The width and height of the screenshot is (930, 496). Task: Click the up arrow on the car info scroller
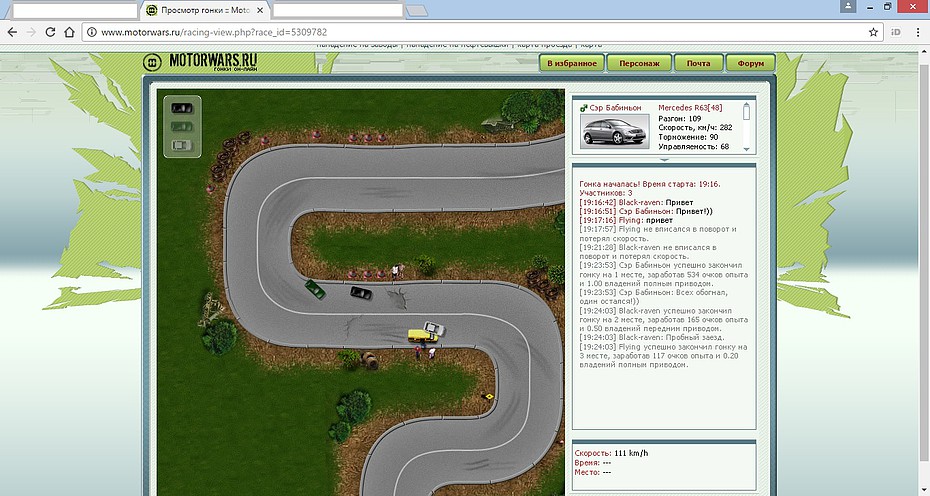click(x=747, y=105)
